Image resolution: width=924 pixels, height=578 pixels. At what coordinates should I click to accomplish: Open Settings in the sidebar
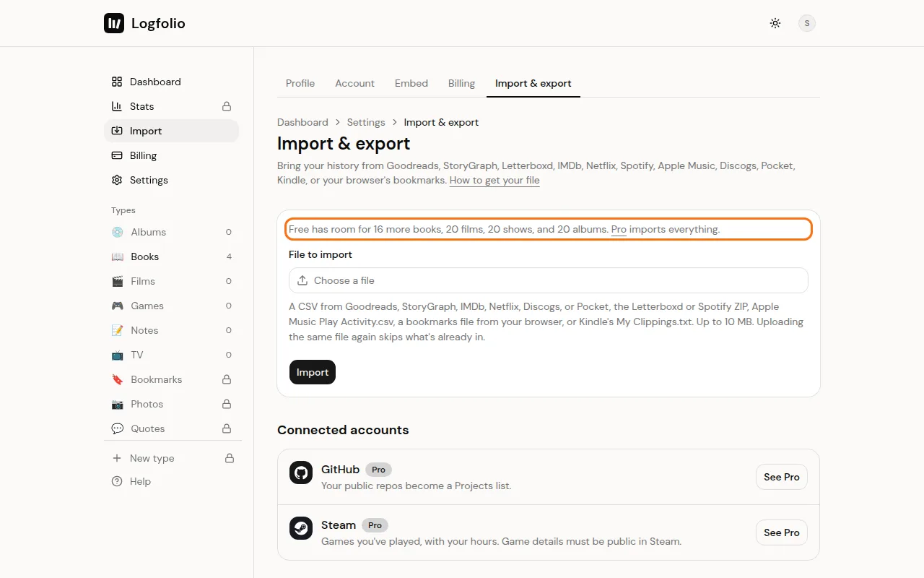tap(171, 180)
